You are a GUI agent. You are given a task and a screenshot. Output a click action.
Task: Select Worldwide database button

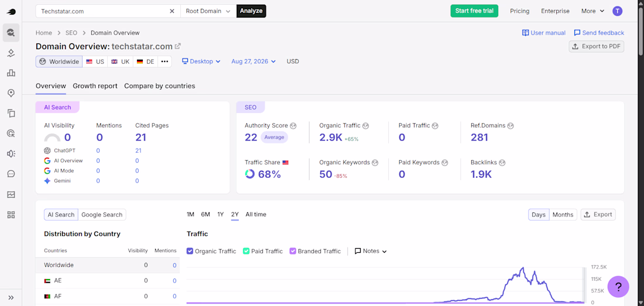pos(59,61)
